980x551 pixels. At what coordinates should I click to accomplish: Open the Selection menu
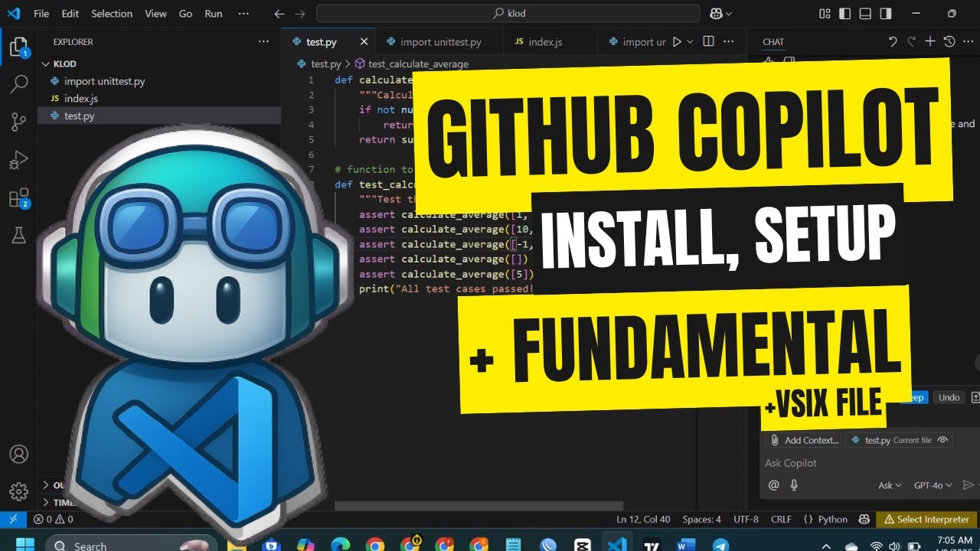(110, 14)
